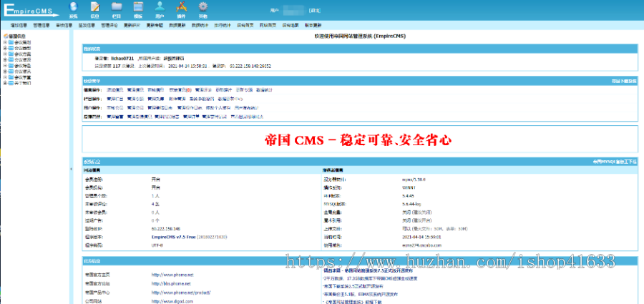644x304 pixels.
Task: Click the EmpireCMS logo
Action: pos(31,9)
